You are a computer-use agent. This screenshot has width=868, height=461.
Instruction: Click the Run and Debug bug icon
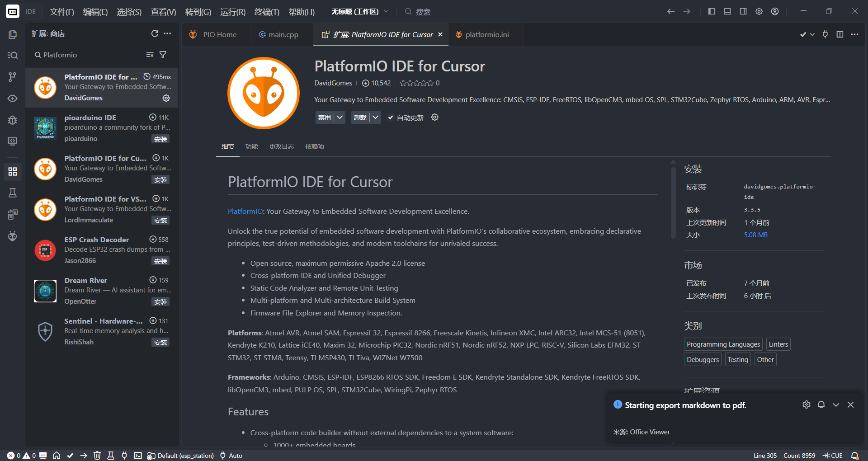(12, 120)
